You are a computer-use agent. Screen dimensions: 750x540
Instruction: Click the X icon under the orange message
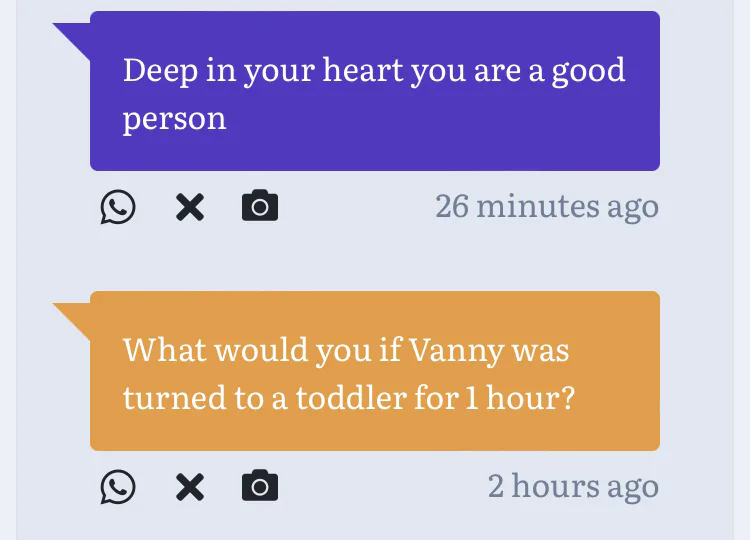190,487
